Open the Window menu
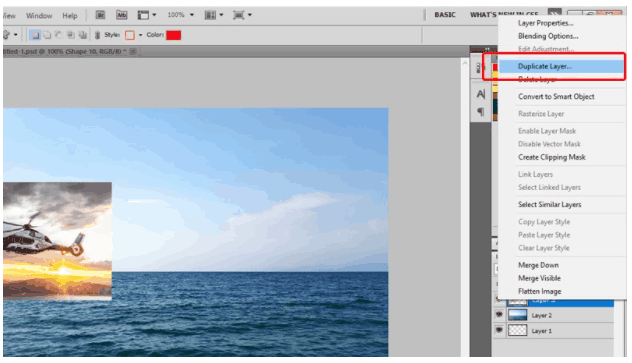The height and width of the screenshot is (363, 632). click(39, 16)
